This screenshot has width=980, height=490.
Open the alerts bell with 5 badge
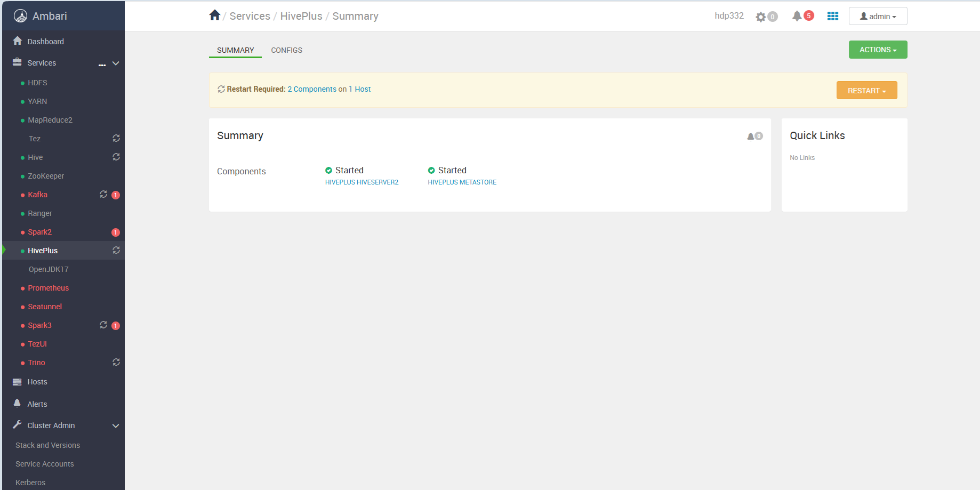point(802,16)
